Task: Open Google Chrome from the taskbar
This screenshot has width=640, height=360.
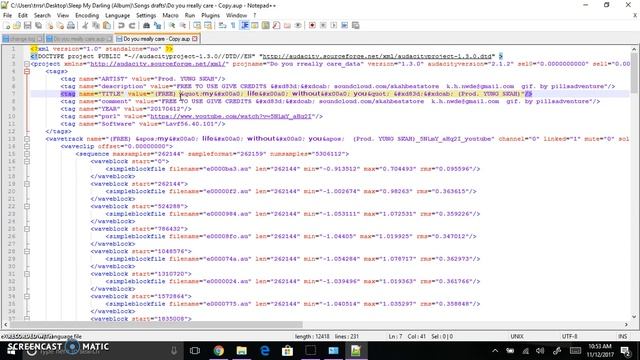Action: tap(219, 350)
